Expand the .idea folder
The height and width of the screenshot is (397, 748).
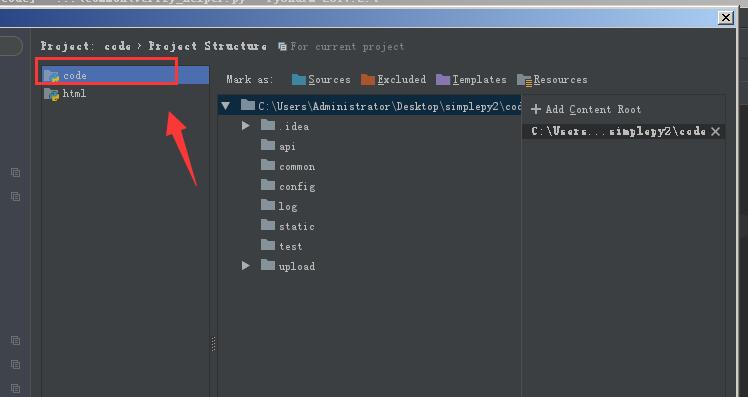pyautogui.click(x=246, y=125)
